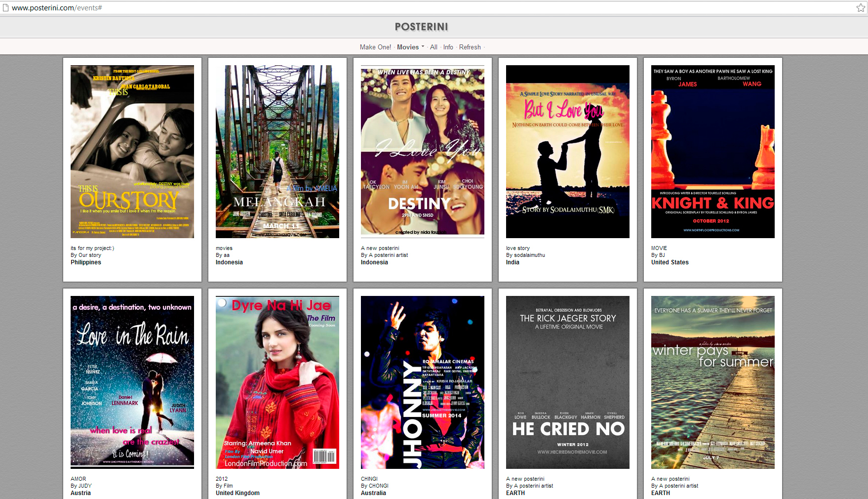View the Destiny poster from Indonesia
The height and width of the screenshot is (499, 868).
coord(423,152)
